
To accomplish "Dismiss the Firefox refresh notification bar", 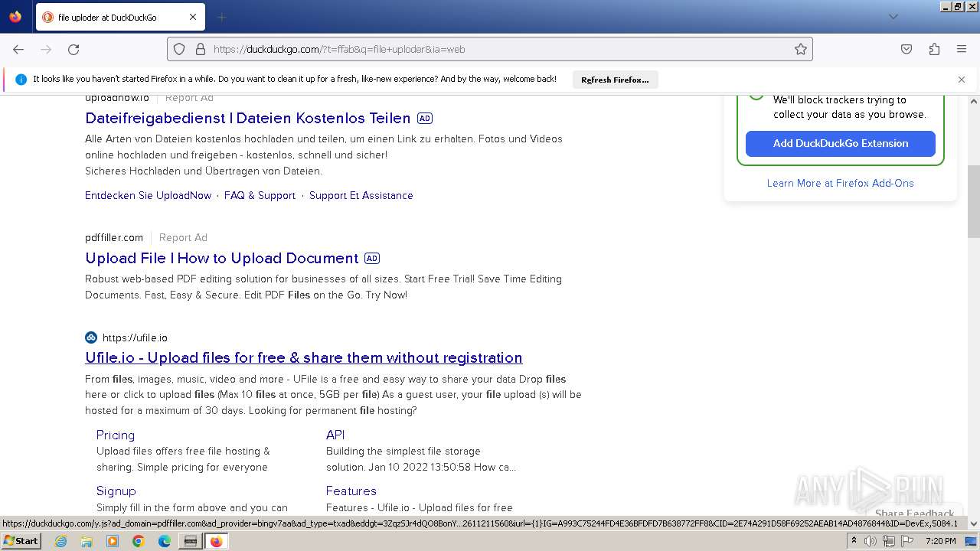I will tap(962, 80).
